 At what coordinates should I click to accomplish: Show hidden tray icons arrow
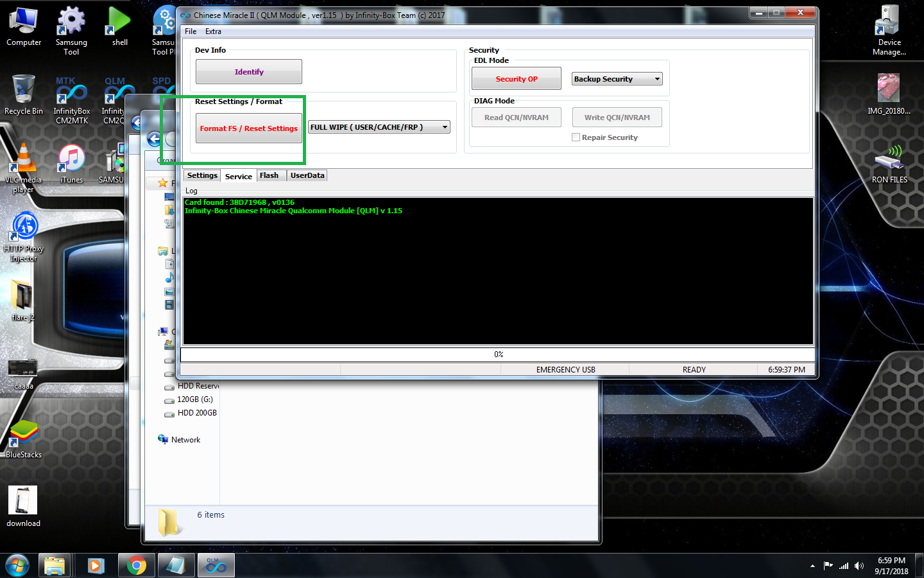coord(812,566)
